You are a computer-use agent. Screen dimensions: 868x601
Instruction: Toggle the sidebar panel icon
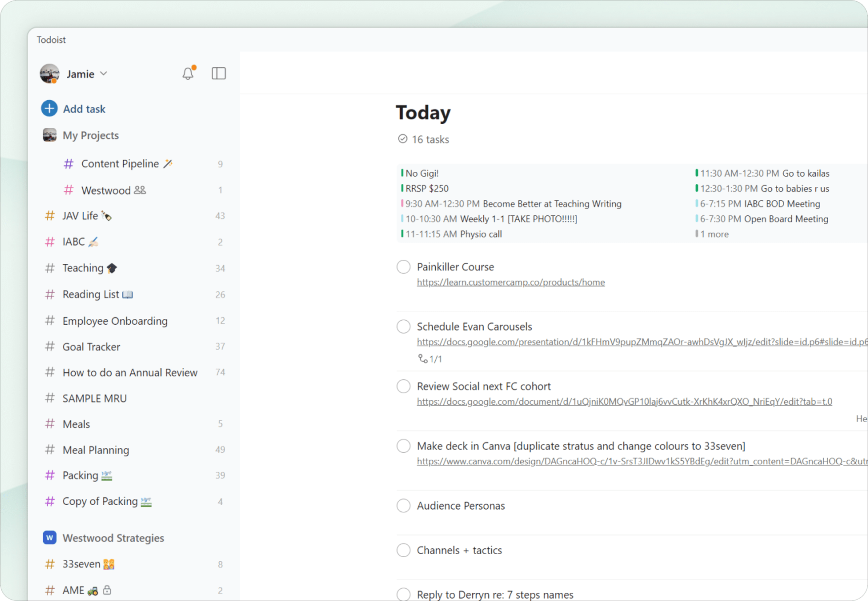point(219,73)
